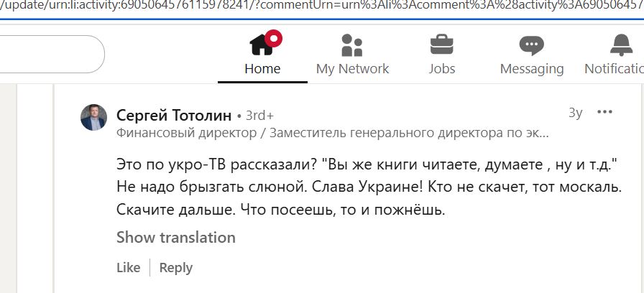644x293 pixels.
Task: Go to the Jobs tab label
Action: (x=442, y=68)
